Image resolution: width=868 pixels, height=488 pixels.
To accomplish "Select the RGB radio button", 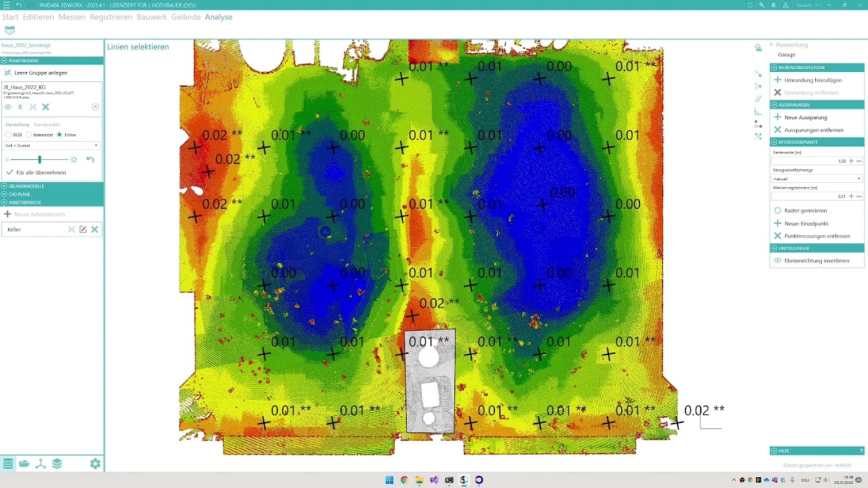I will [x=8, y=135].
